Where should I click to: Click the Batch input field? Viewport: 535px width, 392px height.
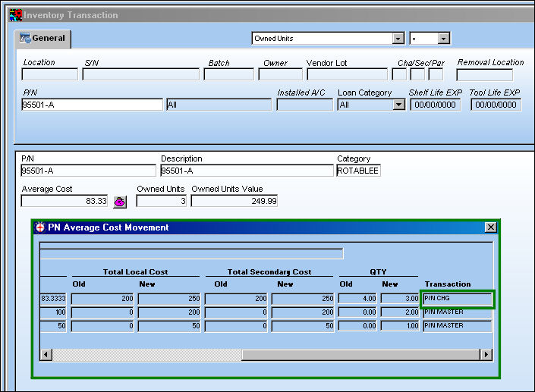(229, 74)
